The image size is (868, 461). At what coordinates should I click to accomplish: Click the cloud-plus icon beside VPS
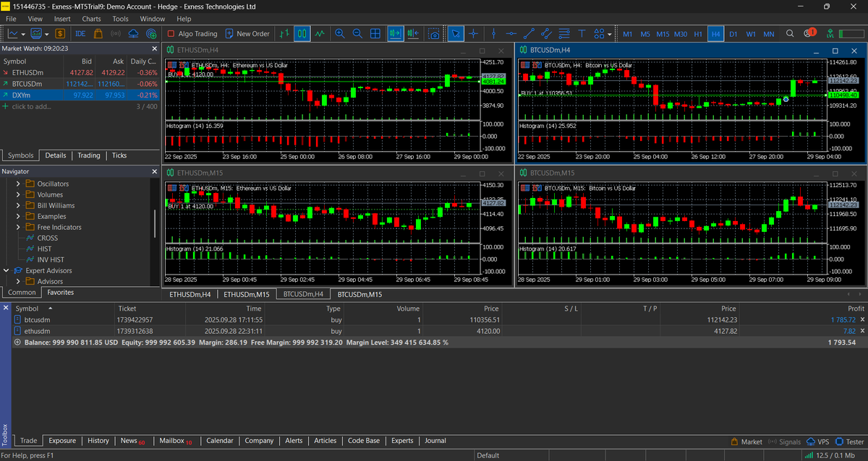tap(151, 33)
